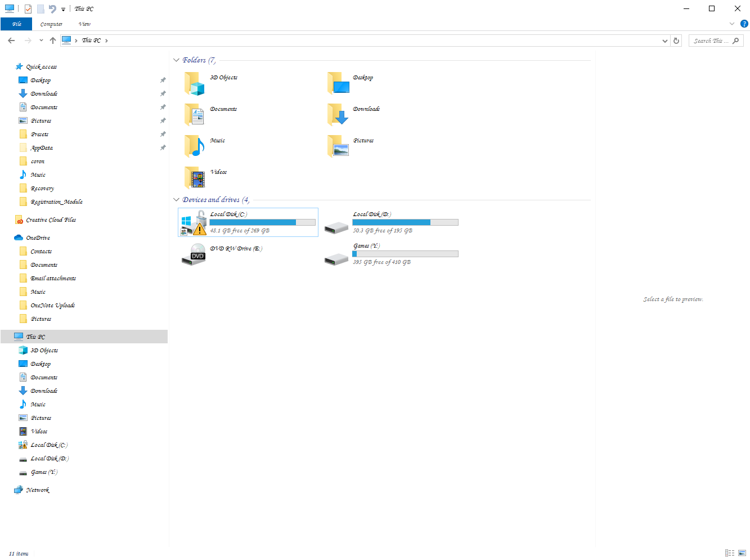This screenshot has width=750, height=560.
Task: Select Contacts folder under OneDrive
Action: point(41,251)
